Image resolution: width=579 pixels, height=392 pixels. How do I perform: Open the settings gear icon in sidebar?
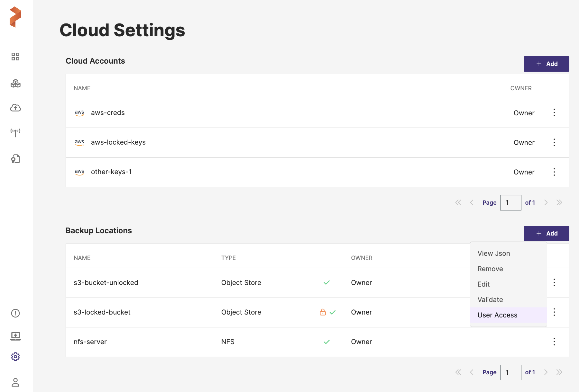15,357
